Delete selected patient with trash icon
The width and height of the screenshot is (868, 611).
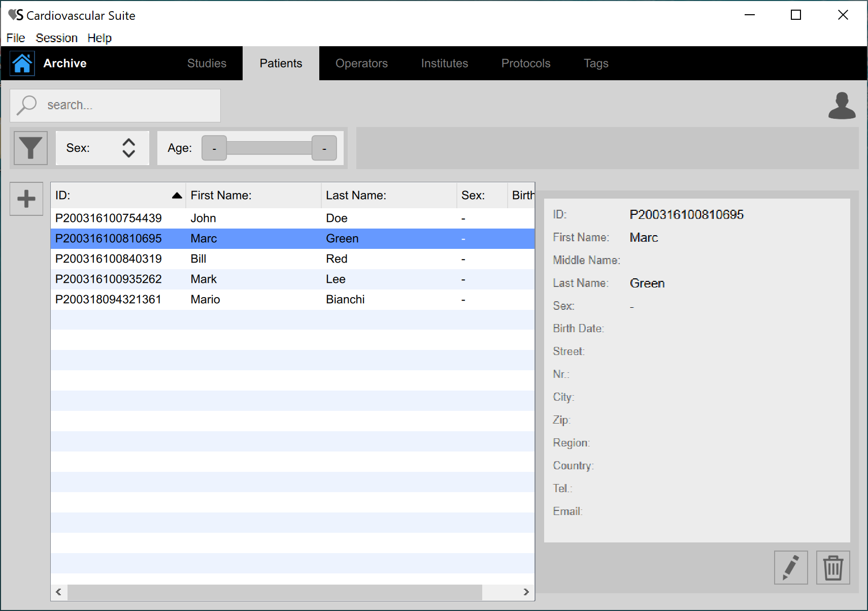coord(832,567)
